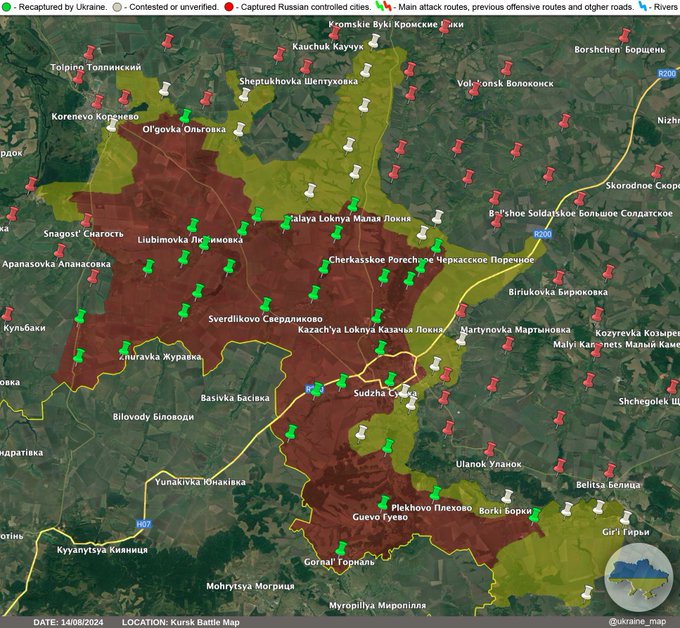Click the Kozyrevka town label

click(x=637, y=334)
